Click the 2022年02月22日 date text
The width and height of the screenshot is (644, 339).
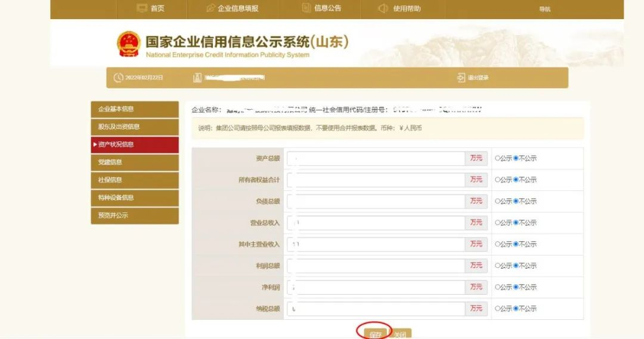point(144,78)
